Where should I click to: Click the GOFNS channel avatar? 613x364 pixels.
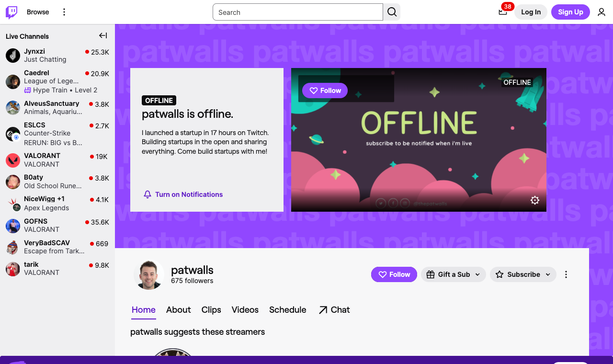click(13, 226)
